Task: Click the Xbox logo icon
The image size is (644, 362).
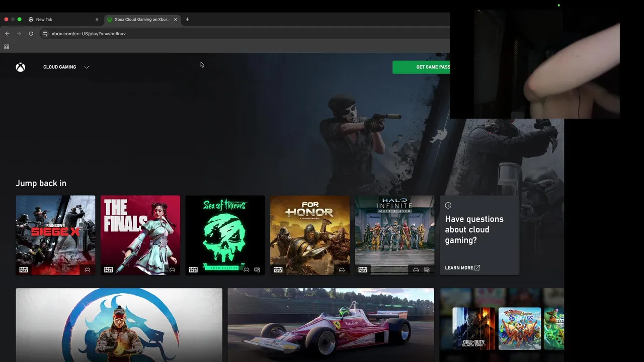Action: tap(20, 67)
